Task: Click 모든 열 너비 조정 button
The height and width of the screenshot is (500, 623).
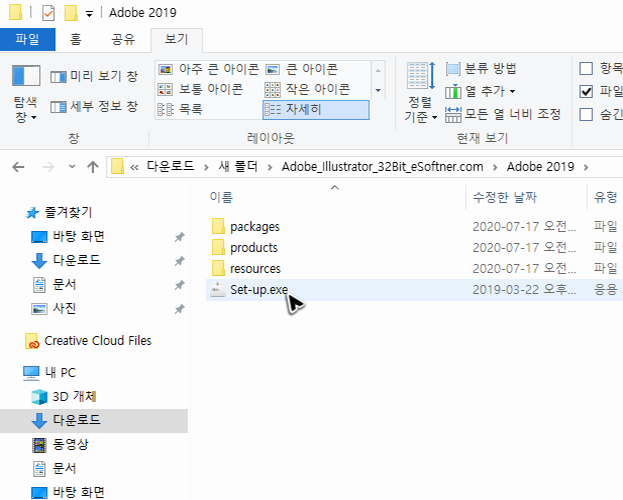Action: pyautogui.click(x=503, y=114)
